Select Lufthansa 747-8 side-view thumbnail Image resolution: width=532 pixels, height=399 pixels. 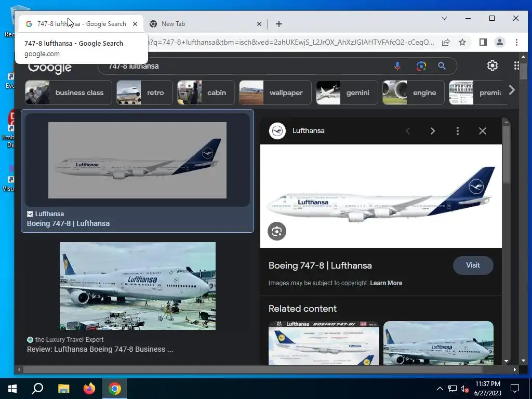137,160
